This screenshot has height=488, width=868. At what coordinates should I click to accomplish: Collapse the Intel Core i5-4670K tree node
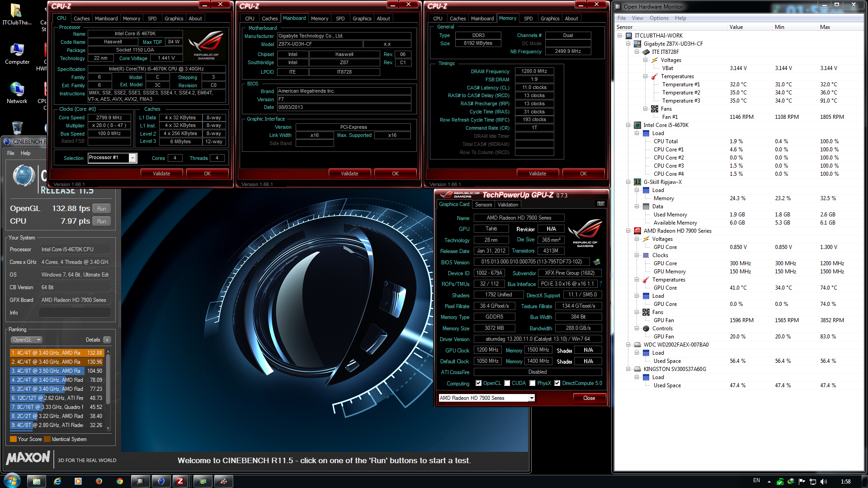628,125
